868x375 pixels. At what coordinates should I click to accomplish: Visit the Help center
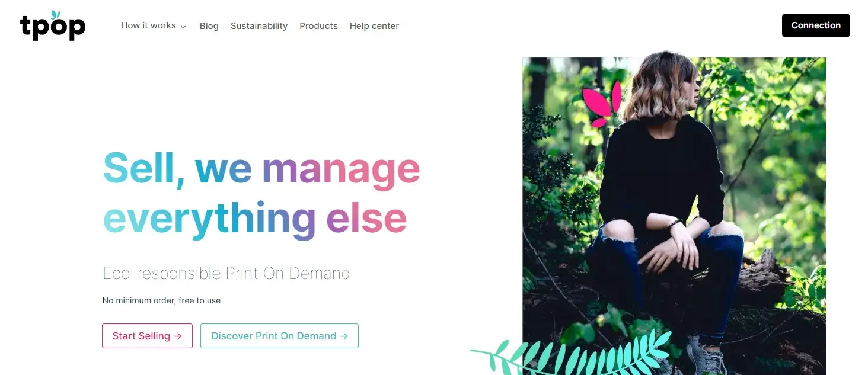click(x=374, y=26)
